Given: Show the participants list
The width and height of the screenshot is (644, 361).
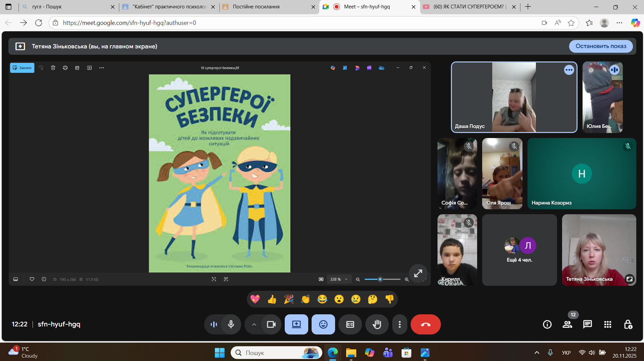Looking at the screenshot, I should pyautogui.click(x=567, y=324).
